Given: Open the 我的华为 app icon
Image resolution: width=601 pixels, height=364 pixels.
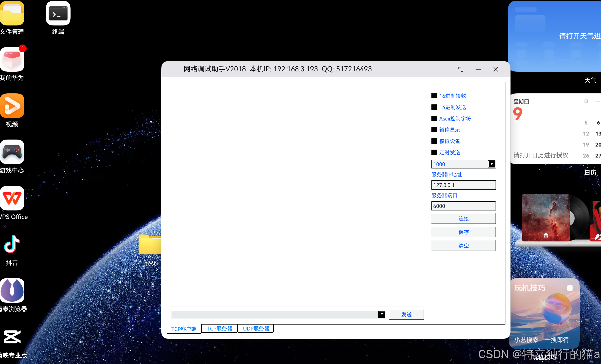Looking at the screenshot, I should pos(12,59).
